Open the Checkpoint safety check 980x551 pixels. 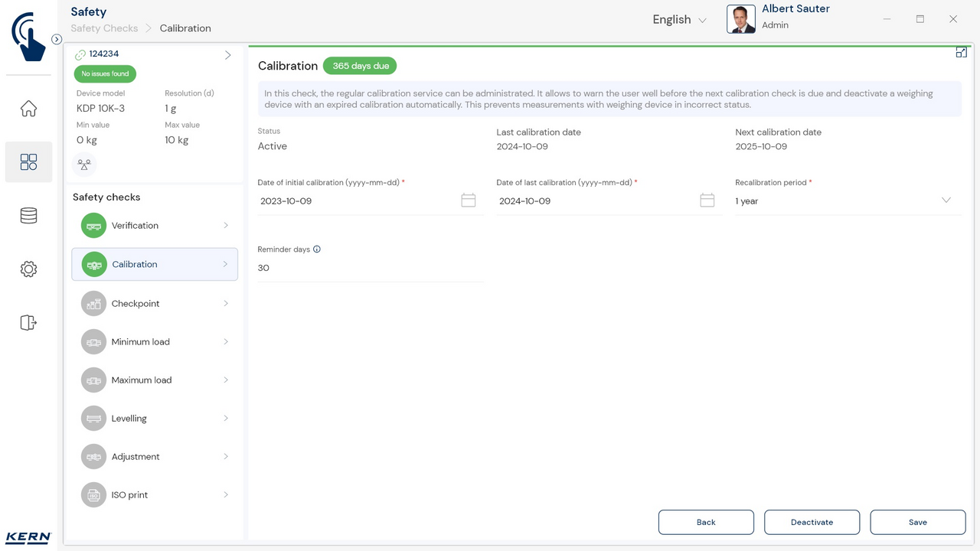[x=155, y=304]
